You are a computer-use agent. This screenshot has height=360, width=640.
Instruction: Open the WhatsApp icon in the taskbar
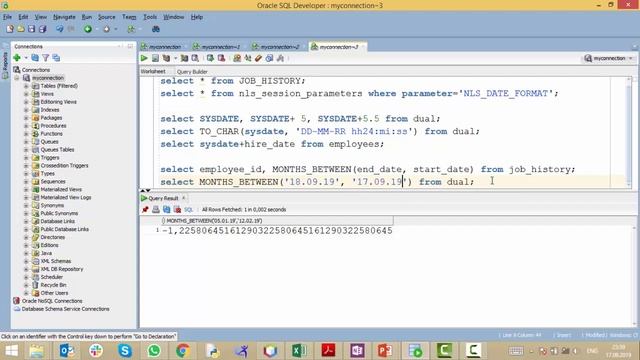tap(154, 351)
